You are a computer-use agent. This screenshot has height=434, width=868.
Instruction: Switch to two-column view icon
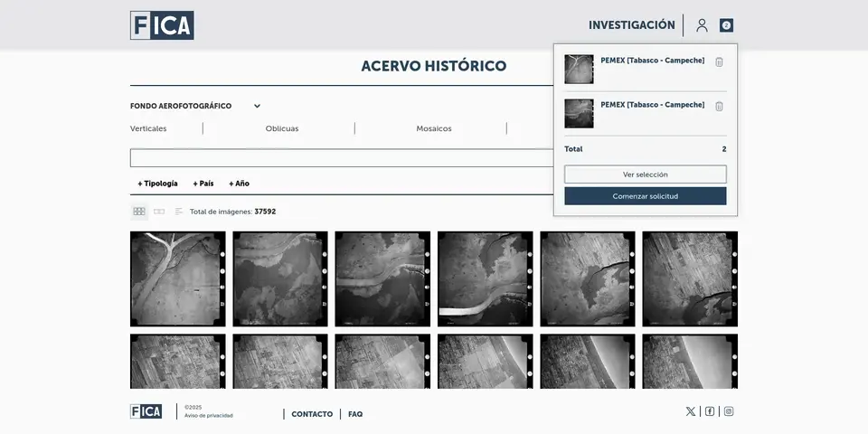click(x=159, y=212)
